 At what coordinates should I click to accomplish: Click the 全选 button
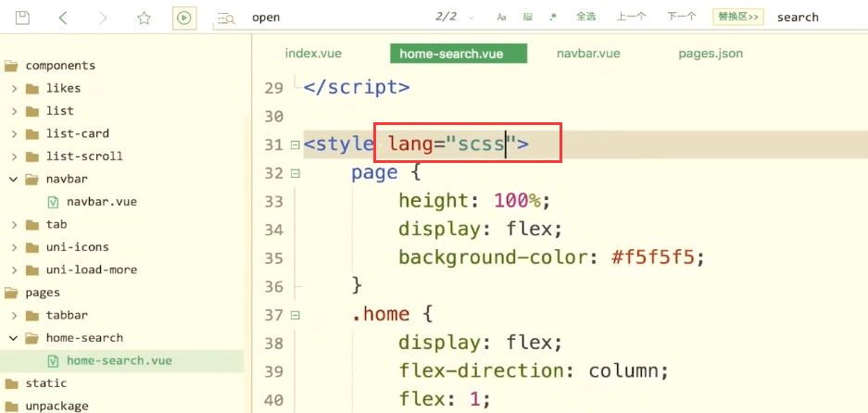pos(585,17)
